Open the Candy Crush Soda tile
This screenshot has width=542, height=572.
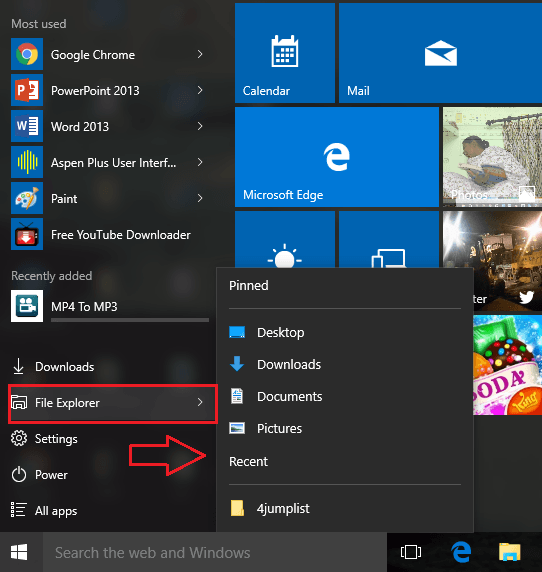pos(507,365)
